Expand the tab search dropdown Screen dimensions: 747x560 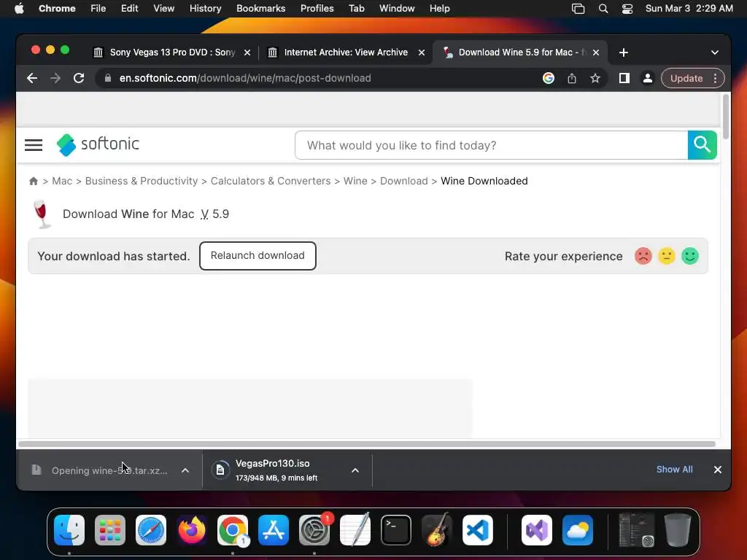click(715, 52)
